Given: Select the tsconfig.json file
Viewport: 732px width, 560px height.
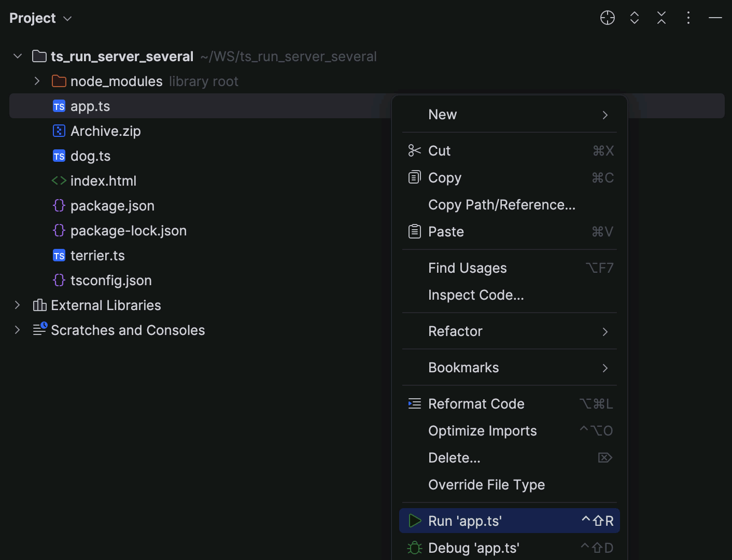Looking at the screenshot, I should (111, 280).
